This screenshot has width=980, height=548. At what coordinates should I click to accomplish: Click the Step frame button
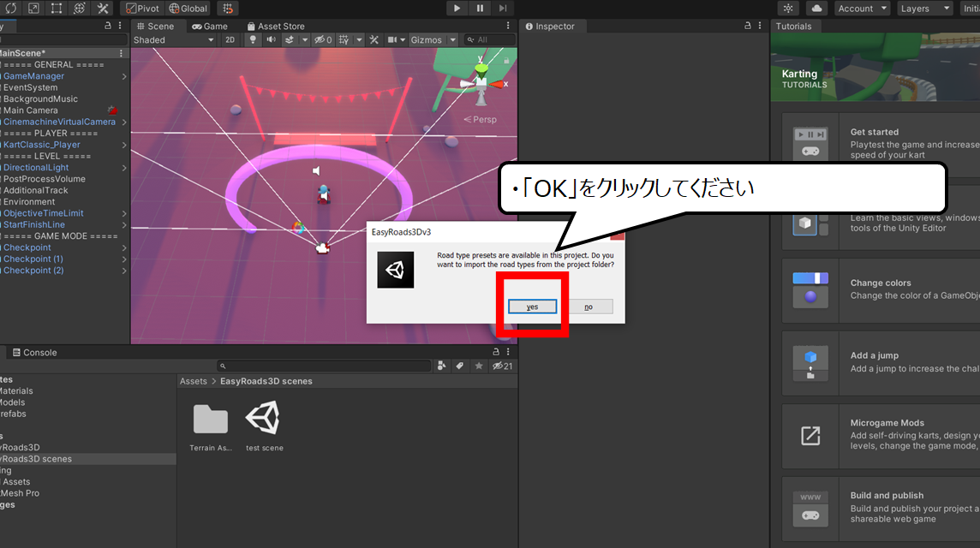pyautogui.click(x=503, y=8)
